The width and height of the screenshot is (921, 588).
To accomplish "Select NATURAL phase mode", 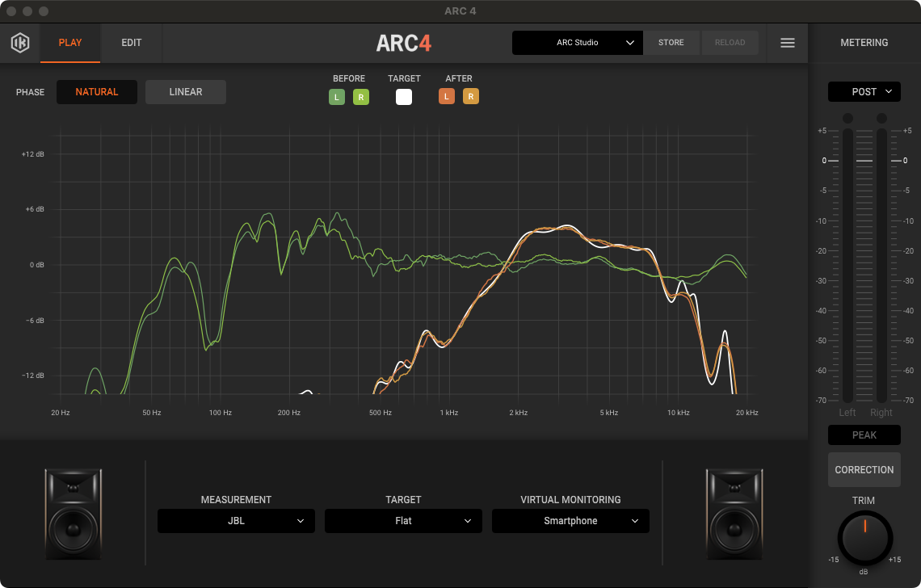I will (97, 92).
